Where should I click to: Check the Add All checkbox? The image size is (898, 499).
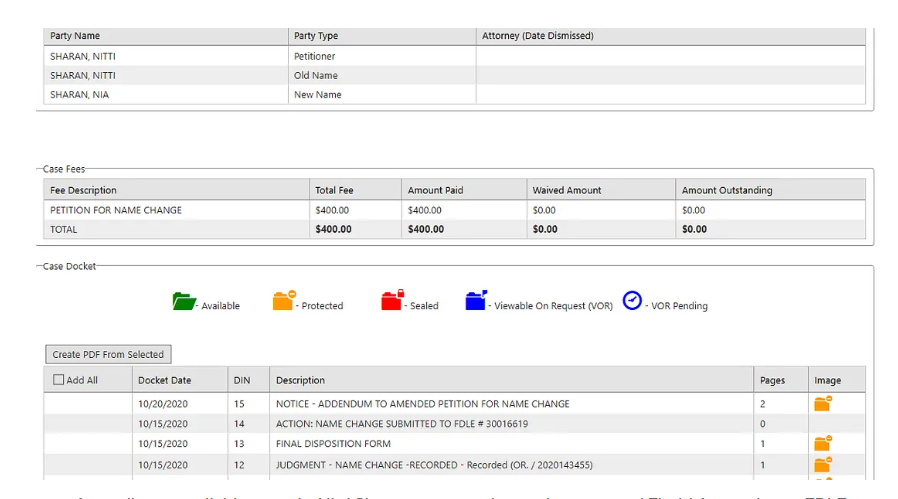(x=58, y=379)
